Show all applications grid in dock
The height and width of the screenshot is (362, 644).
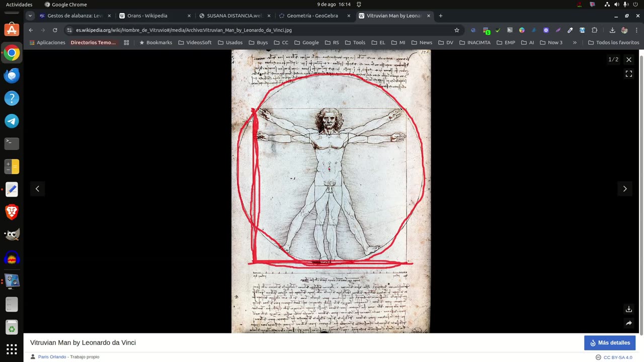[12, 349]
